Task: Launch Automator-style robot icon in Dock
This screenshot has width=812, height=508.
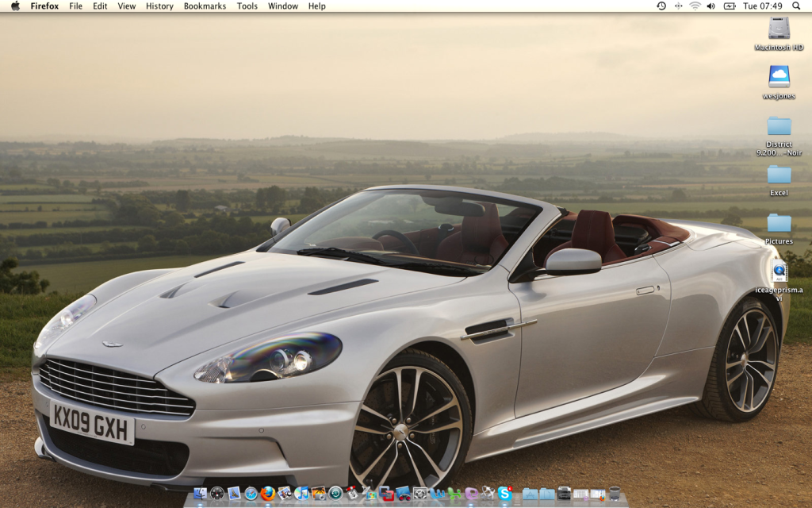Action: click(351, 493)
